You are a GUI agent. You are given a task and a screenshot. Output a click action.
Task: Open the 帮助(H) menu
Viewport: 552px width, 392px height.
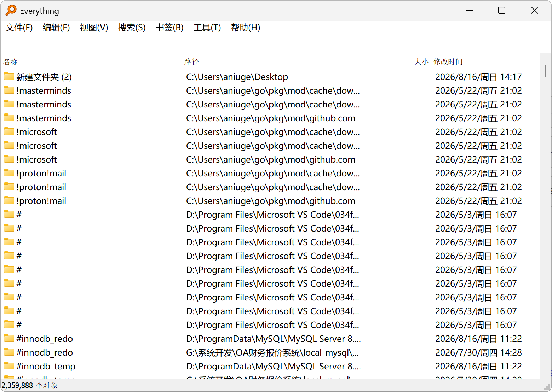[246, 28]
